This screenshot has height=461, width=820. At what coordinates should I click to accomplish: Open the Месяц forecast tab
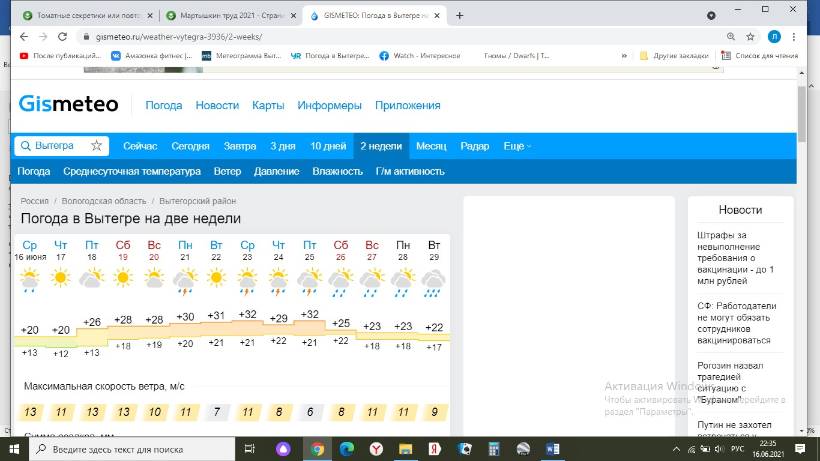[431, 146]
